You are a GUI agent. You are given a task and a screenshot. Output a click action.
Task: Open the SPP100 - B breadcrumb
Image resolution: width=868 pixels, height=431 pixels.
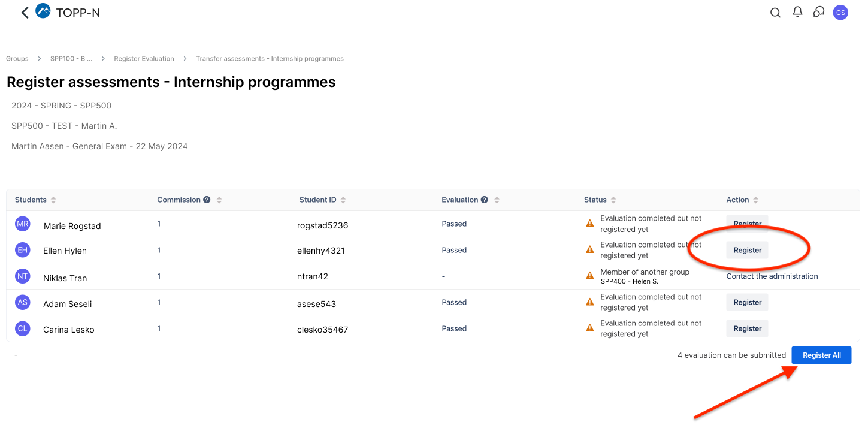pos(71,59)
